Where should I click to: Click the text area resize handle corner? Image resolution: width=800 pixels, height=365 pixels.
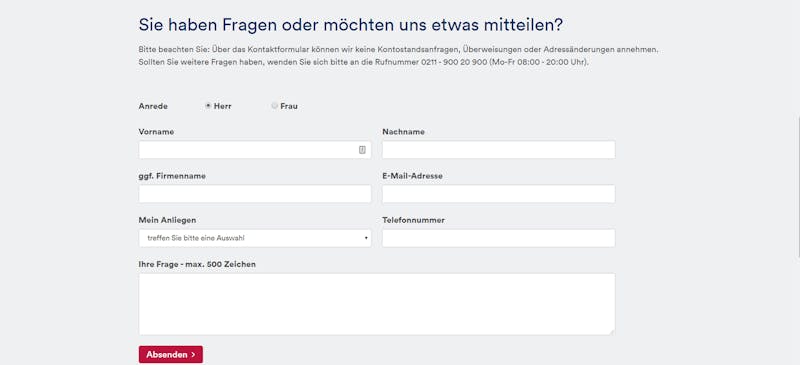click(611, 332)
